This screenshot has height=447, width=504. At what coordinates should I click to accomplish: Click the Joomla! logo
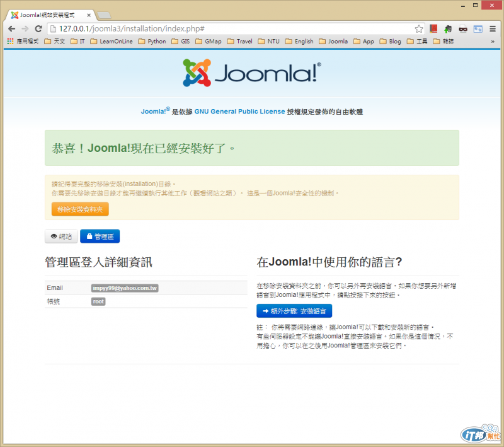tap(251, 73)
